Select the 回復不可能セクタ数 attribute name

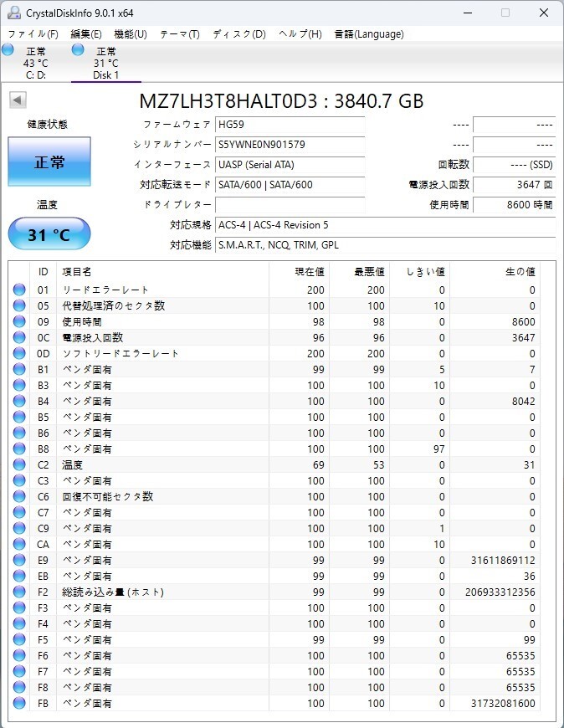[x=108, y=496]
